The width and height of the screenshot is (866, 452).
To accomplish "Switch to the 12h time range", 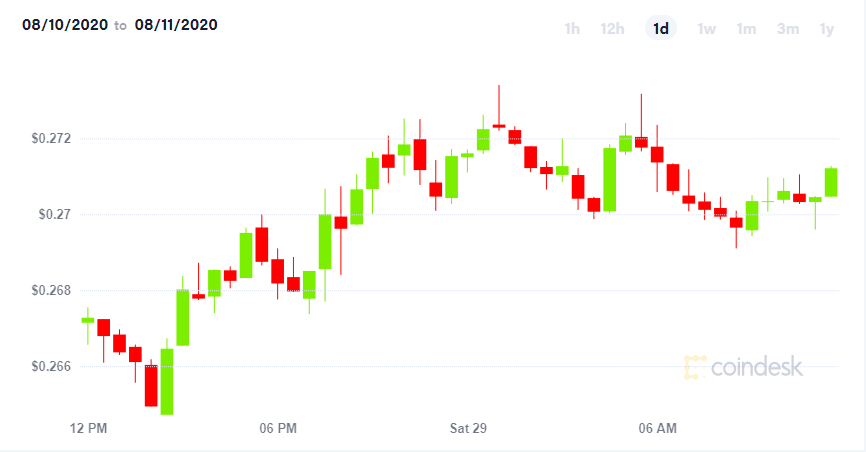I will tap(612, 29).
